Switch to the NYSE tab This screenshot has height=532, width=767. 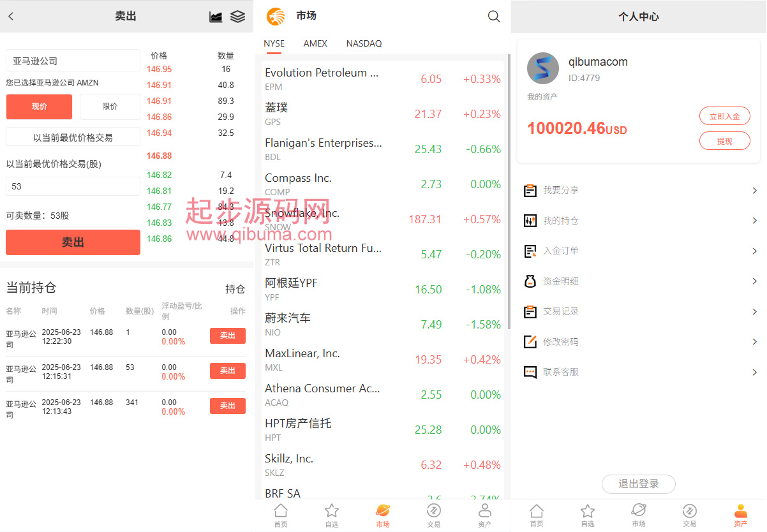click(274, 43)
